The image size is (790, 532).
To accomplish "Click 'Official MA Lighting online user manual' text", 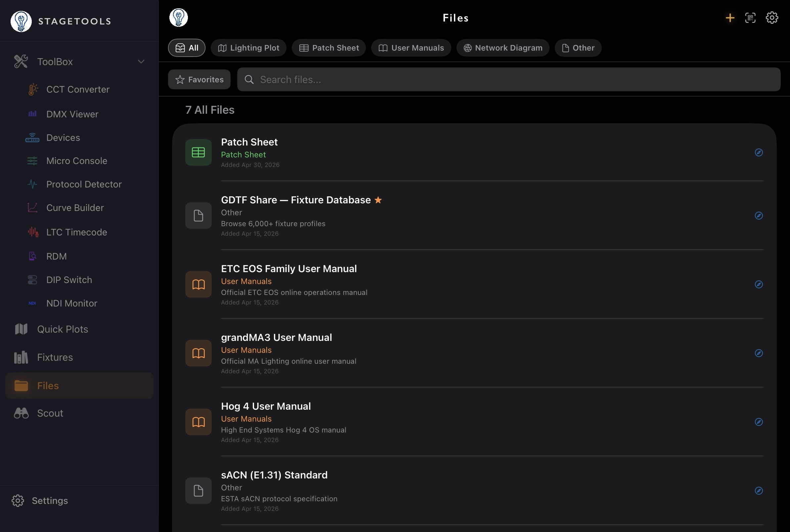I will point(288,361).
